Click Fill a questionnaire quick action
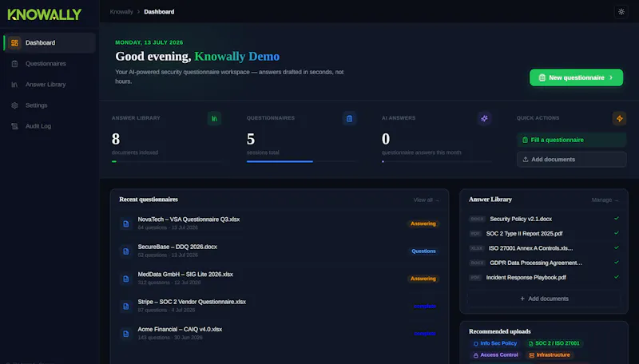The height and width of the screenshot is (364, 639). click(571, 140)
